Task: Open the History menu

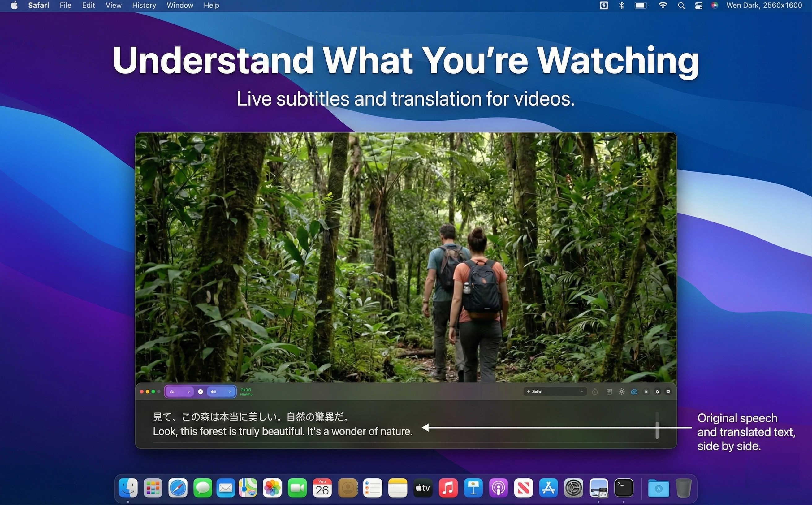Action: click(144, 5)
